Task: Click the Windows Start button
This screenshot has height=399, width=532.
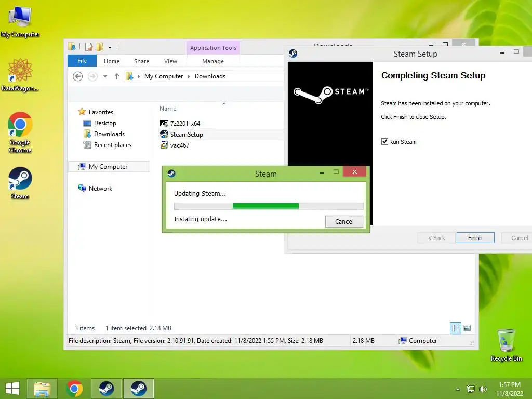Action: coord(12,389)
